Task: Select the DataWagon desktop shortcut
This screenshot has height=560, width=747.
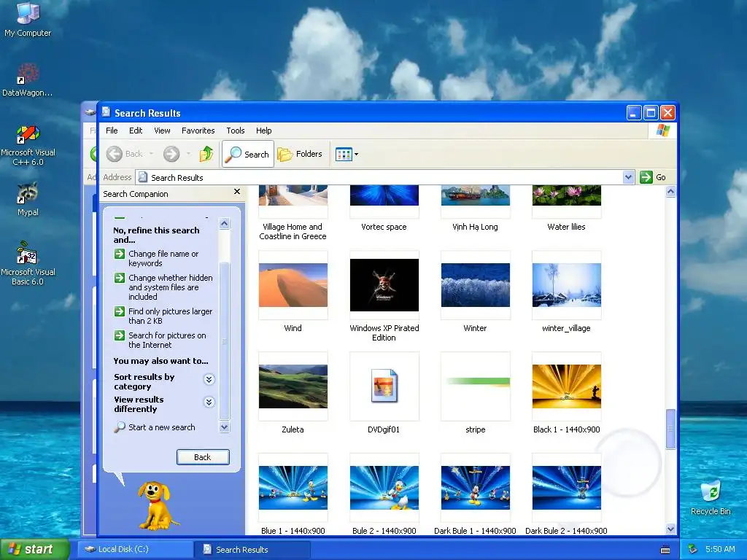Action: [28, 80]
